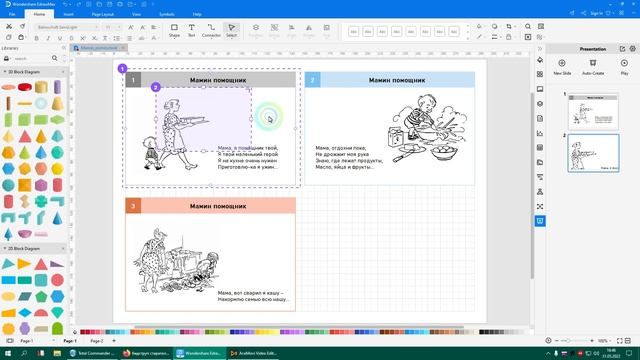The image size is (640, 360).
Task: Toggle Strikethrough formatting
Action: pyautogui.click(x=71, y=38)
